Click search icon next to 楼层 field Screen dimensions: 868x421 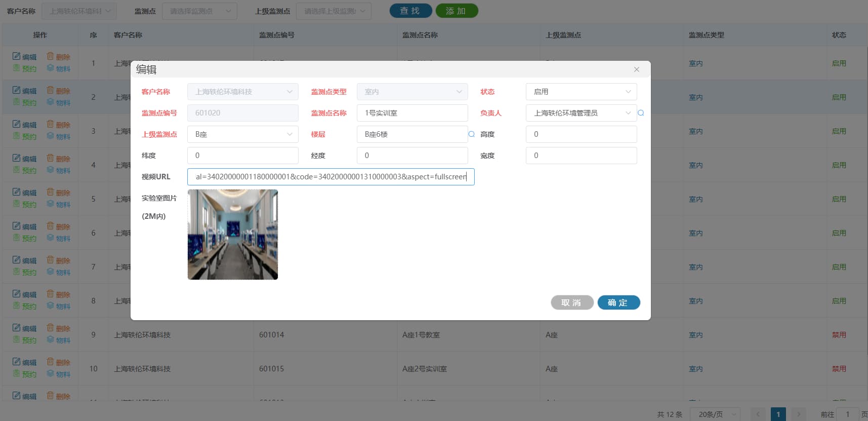click(x=472, y=134)
